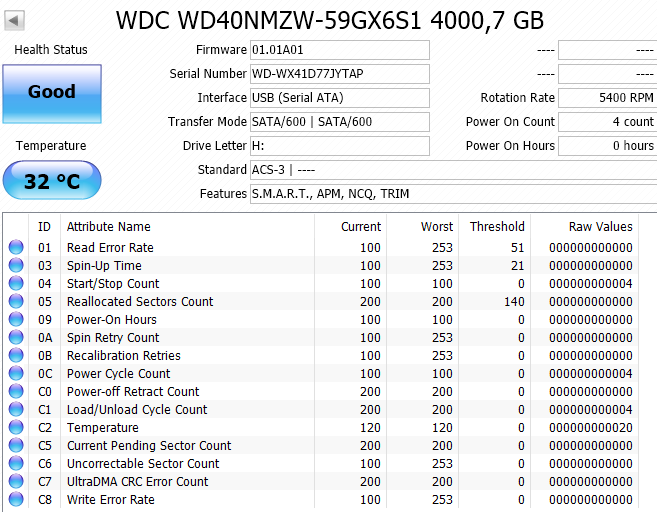657x512 pixels.
Task: Click the blue status icon for Read Error Rate
Action: coord(16,248)
